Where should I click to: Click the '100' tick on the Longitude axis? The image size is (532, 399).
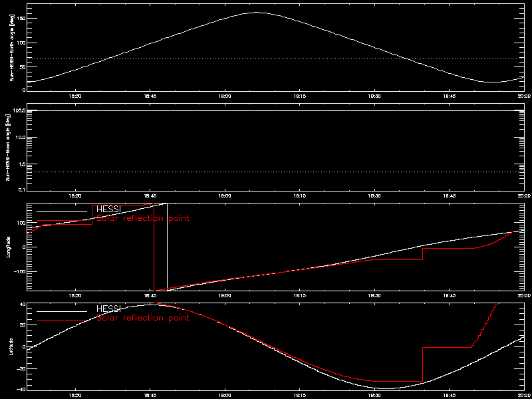(21, 223)
